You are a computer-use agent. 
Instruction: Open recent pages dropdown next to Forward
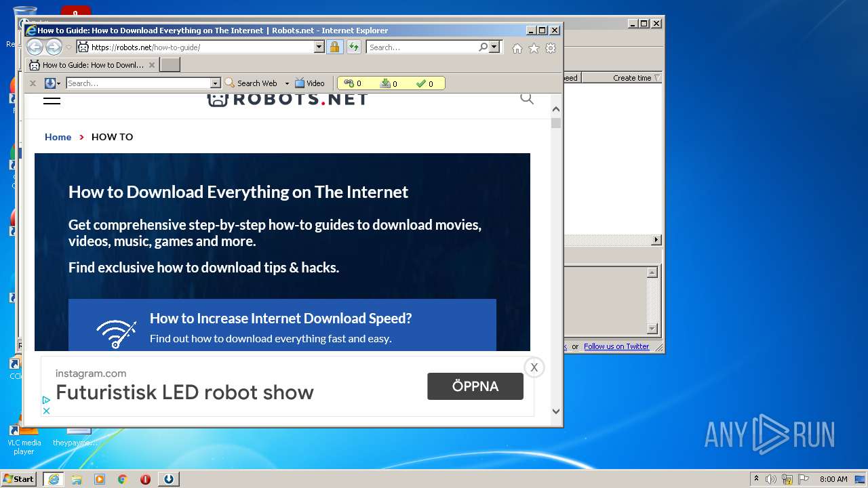[68, 47]
